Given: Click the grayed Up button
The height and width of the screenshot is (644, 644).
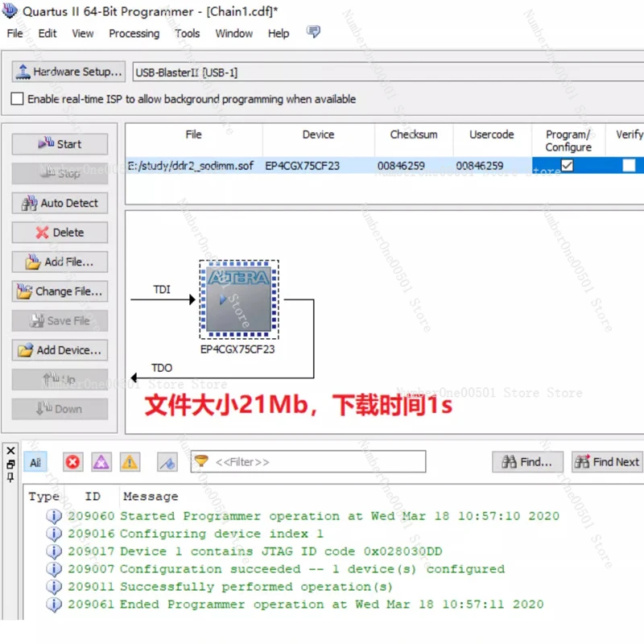Looking at the screenshot, I should pos(60,379).
